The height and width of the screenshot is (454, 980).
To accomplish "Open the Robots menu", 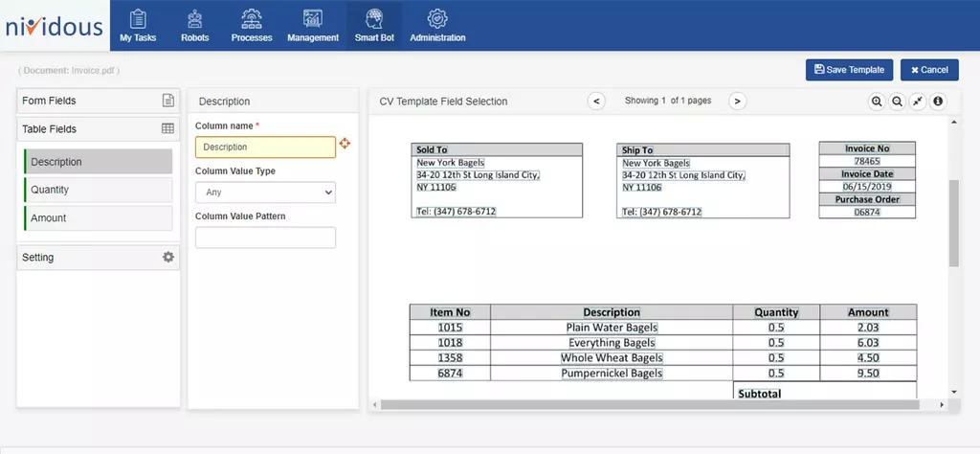I will point(194,26).
